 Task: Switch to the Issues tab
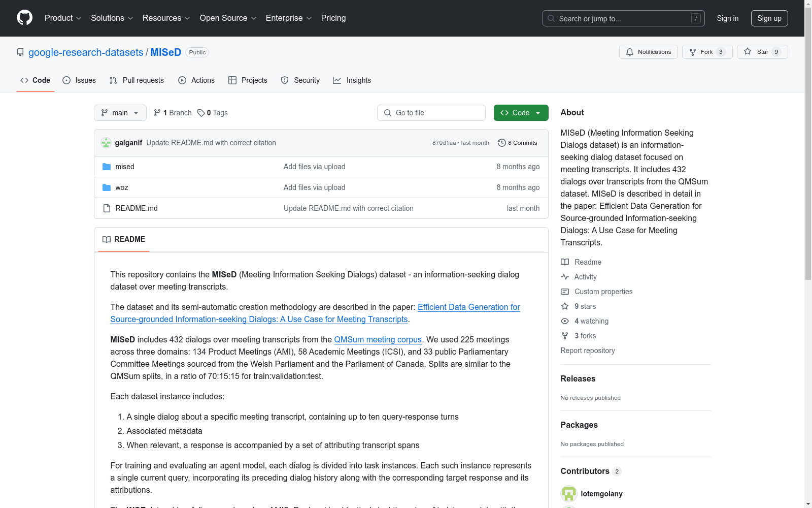coord(79,80)
